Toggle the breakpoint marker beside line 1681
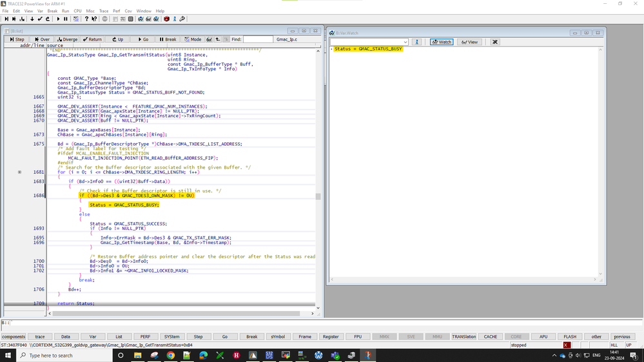Screen dimensions: 644x362 tap(19, 172)
